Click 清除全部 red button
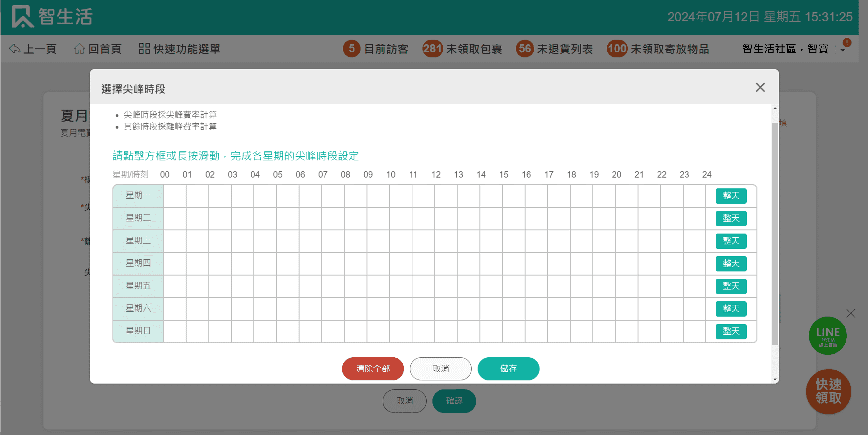The height and width of the screenshot is (435, 868). click(x=373, y=369)
